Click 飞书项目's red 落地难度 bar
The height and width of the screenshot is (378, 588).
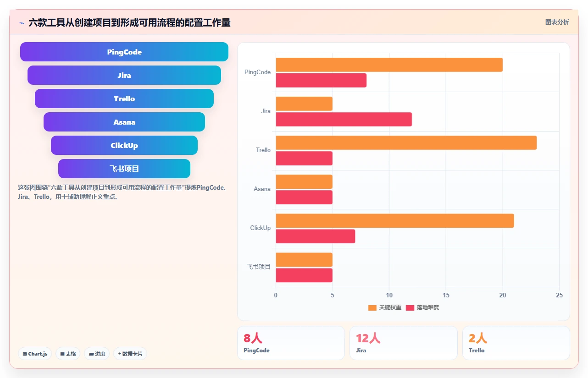pyautogui.click(x=304, y=275)
